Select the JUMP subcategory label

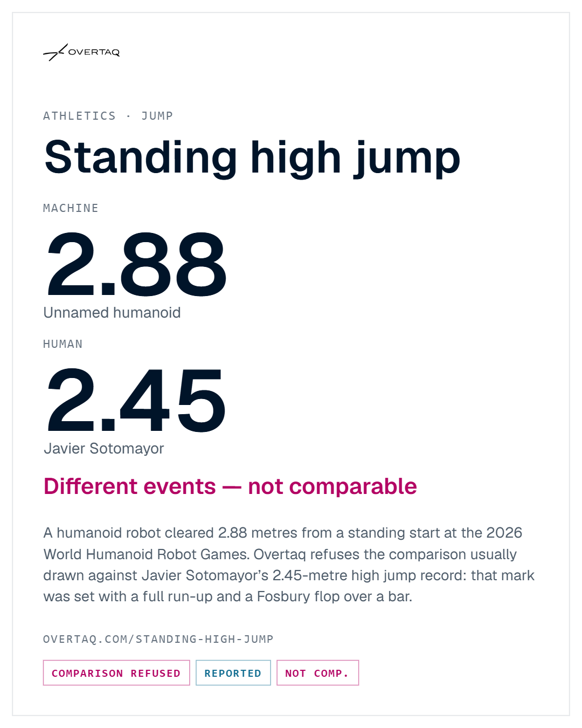[x=157, y=116]
